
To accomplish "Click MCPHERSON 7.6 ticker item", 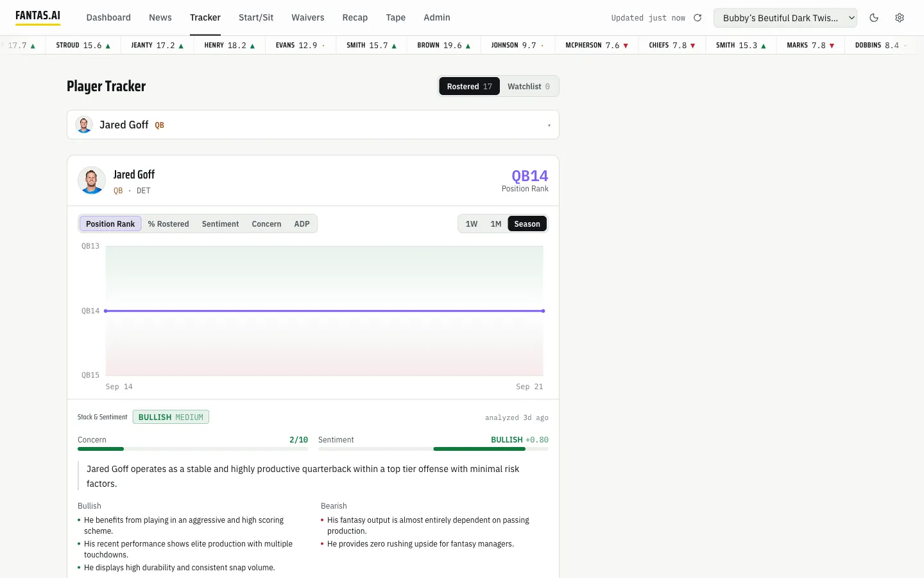I will 597,46.
